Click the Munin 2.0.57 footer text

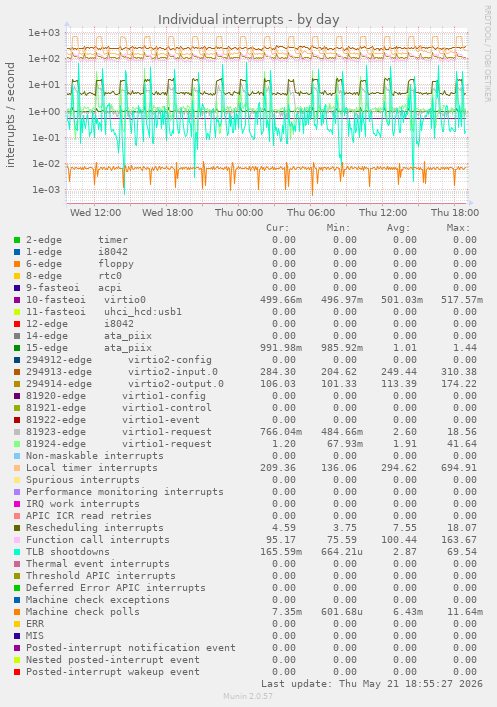tap(248, 696)
